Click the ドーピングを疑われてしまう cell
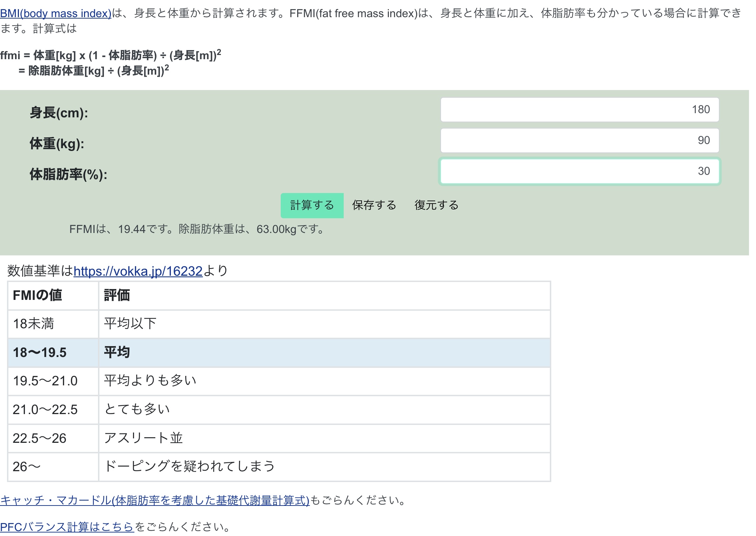 click(190, 467)
